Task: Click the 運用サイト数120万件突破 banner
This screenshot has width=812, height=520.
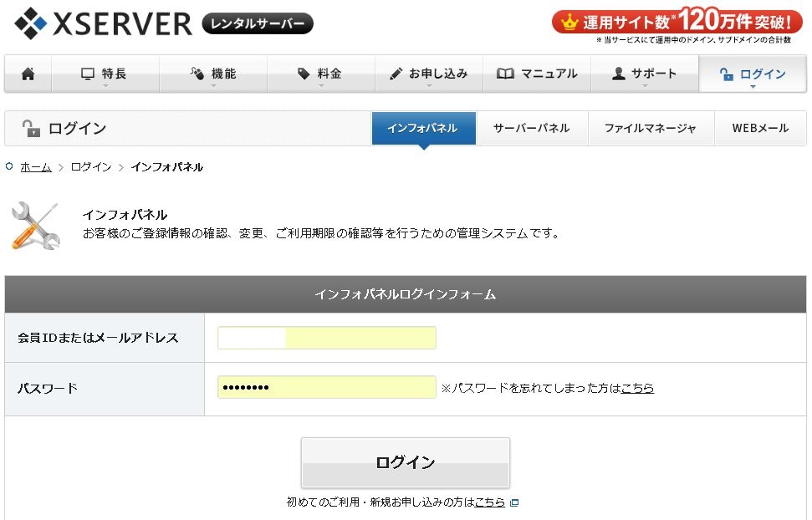Action: click(x=677, y=22)
